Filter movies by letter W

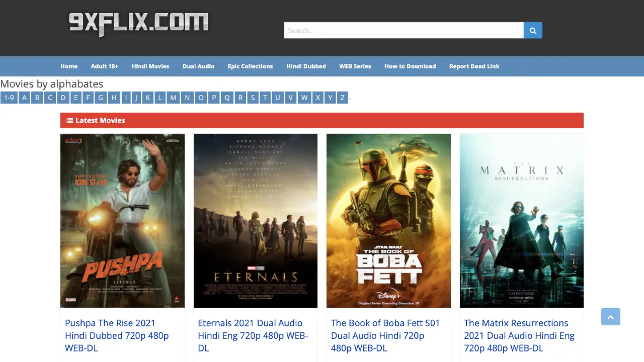304,98
